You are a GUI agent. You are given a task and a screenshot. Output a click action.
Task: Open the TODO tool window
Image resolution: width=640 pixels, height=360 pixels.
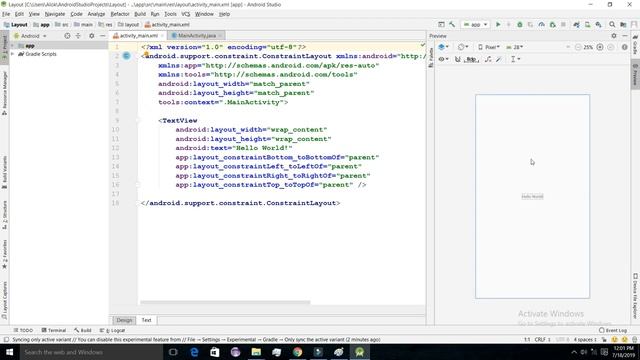23,330
